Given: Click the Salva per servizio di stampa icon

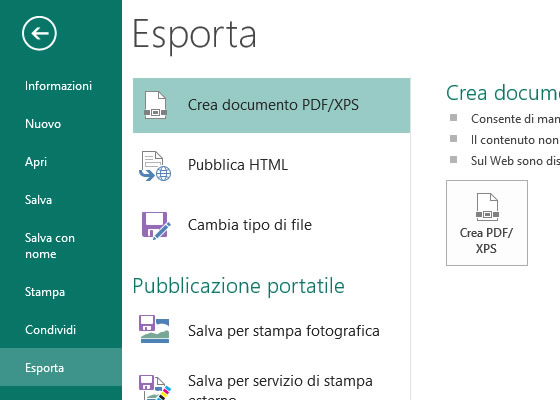Looking at the screenshot, I should pos(155,388).
